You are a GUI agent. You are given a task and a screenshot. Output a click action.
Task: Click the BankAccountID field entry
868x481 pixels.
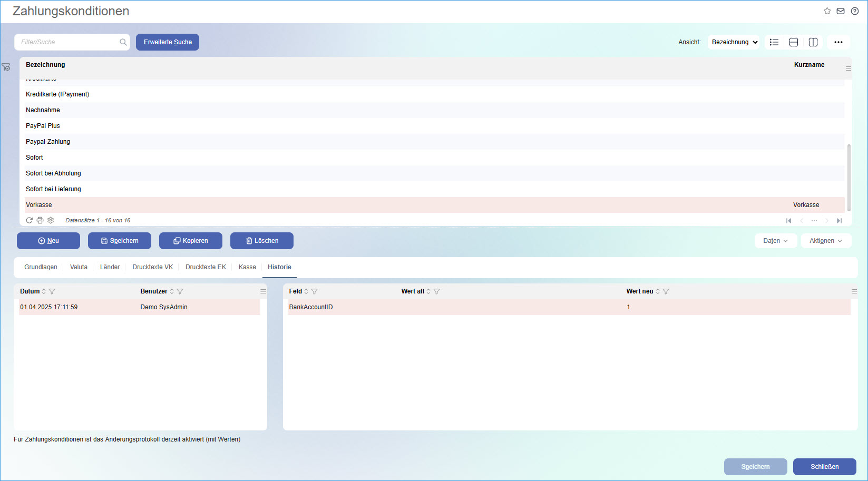(x=311, y=307)
